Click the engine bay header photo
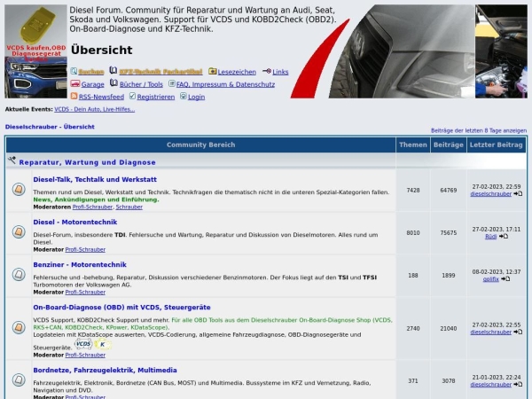The height and width of the screenshot is (399, 532). pos(501,51)
